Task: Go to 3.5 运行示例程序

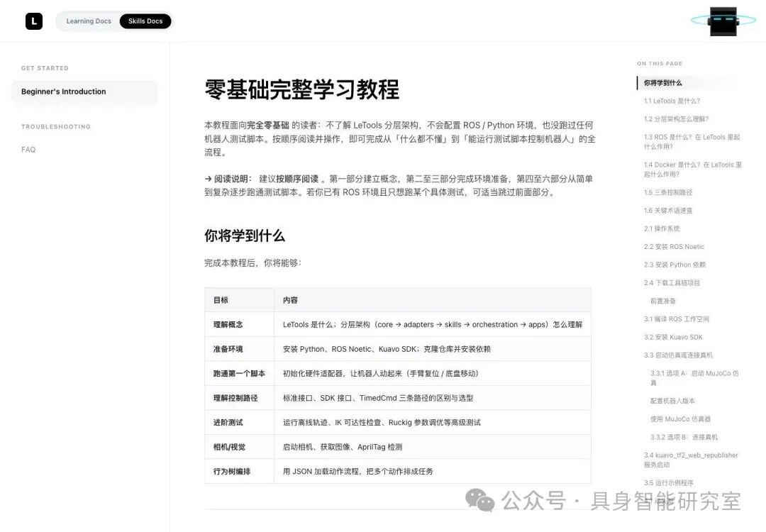Action: tap(668, 482)
